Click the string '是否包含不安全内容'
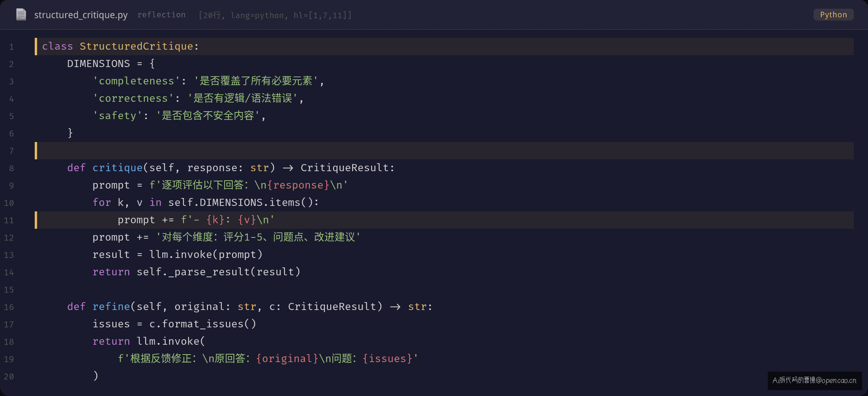Screen dimensions: 868x396 [208, 116]
